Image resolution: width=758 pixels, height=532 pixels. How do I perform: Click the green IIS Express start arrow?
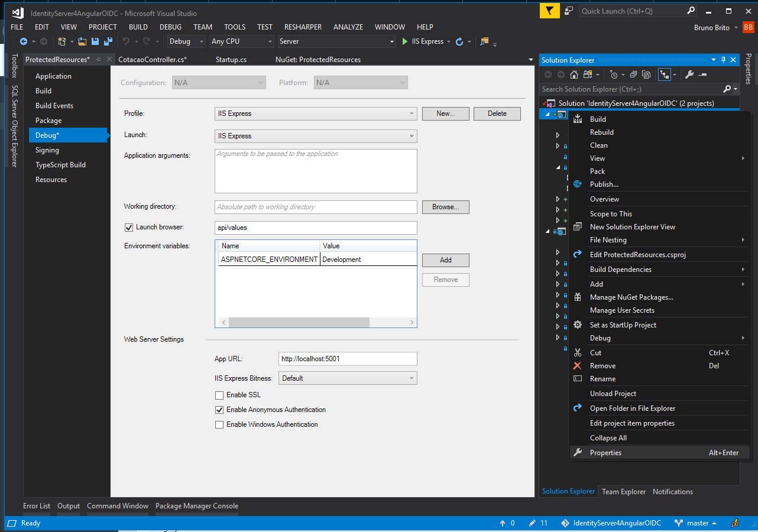point(405,41)
